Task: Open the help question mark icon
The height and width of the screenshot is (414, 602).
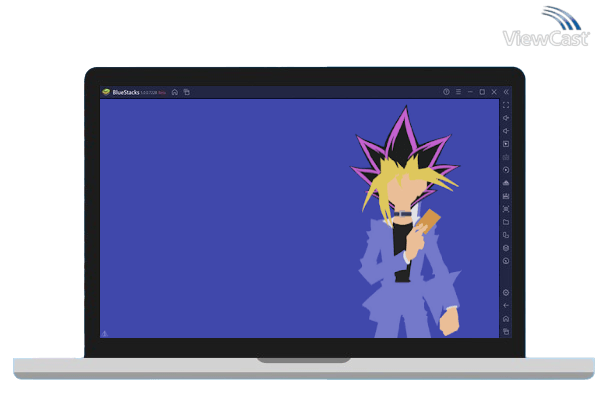Action: [x=446, y=92]
